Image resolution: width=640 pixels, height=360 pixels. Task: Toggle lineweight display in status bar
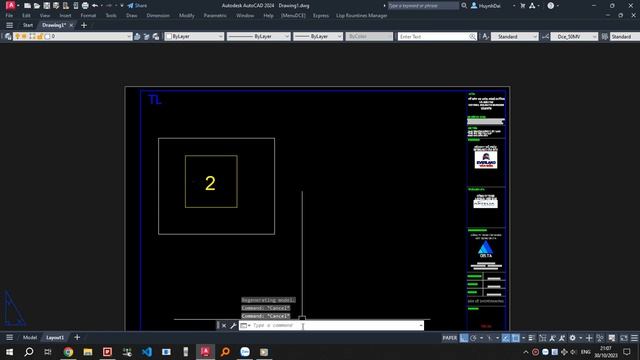tap(531, 338)
